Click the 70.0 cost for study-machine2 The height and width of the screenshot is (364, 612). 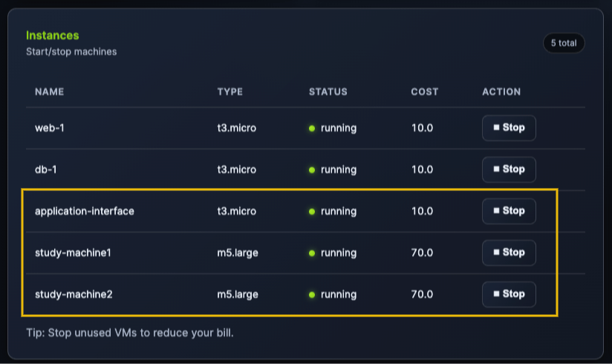click(x=422, y=294)
